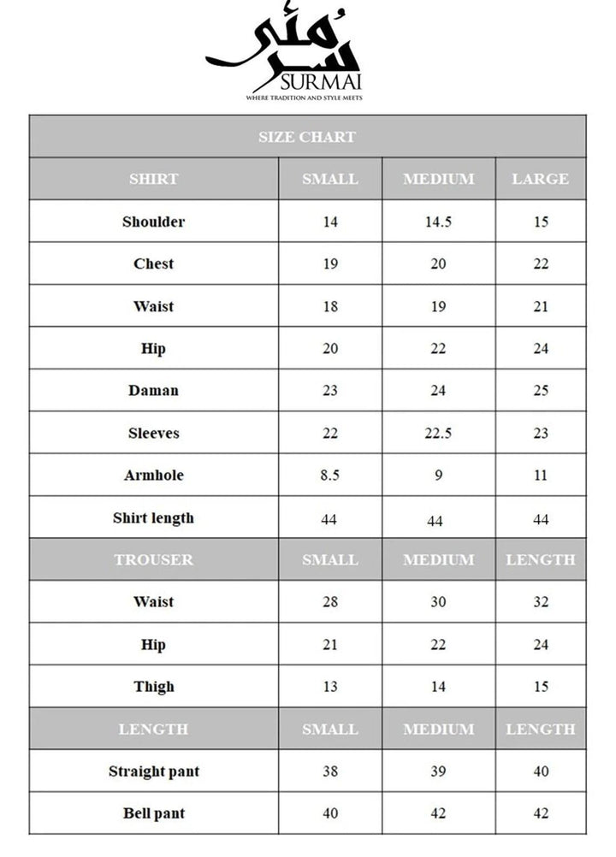This screenshot has width=616, height=857.
Task: Select the Daman row label
Action: tap(154, 390)
